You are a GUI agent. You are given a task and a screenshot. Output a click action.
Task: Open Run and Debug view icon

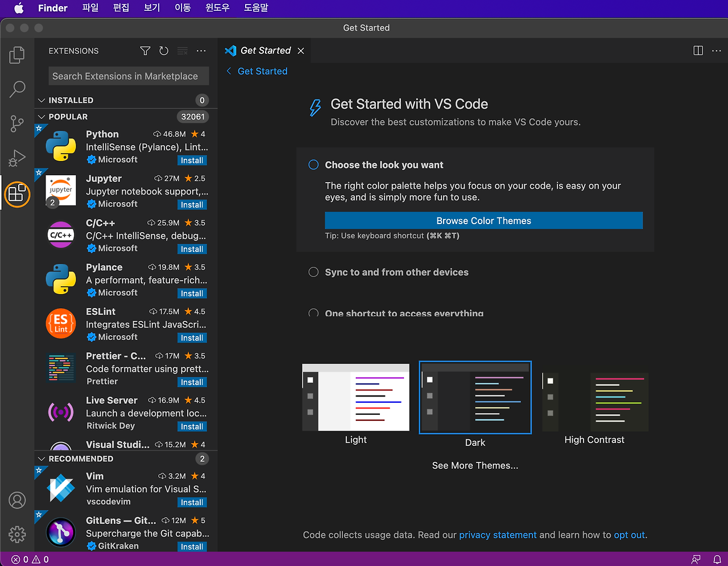[17, 158]
